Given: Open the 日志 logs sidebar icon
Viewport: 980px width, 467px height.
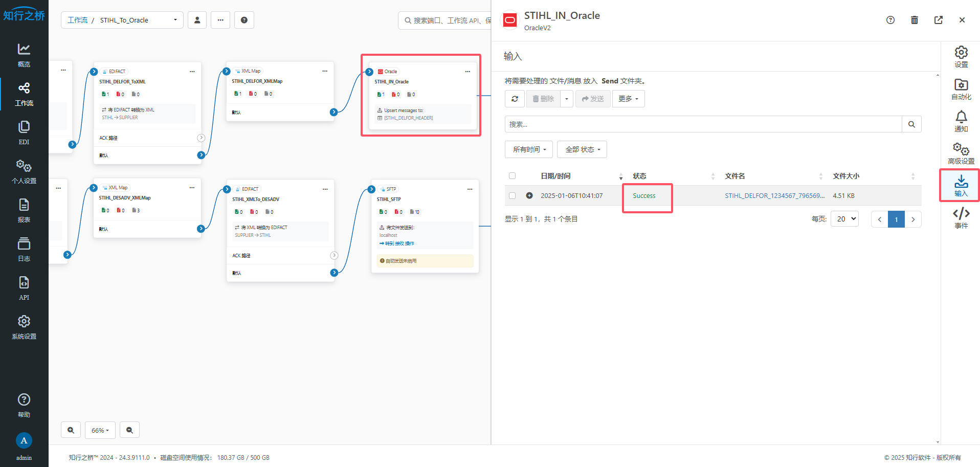Looking at the screenshot, I should click(24, 249).
